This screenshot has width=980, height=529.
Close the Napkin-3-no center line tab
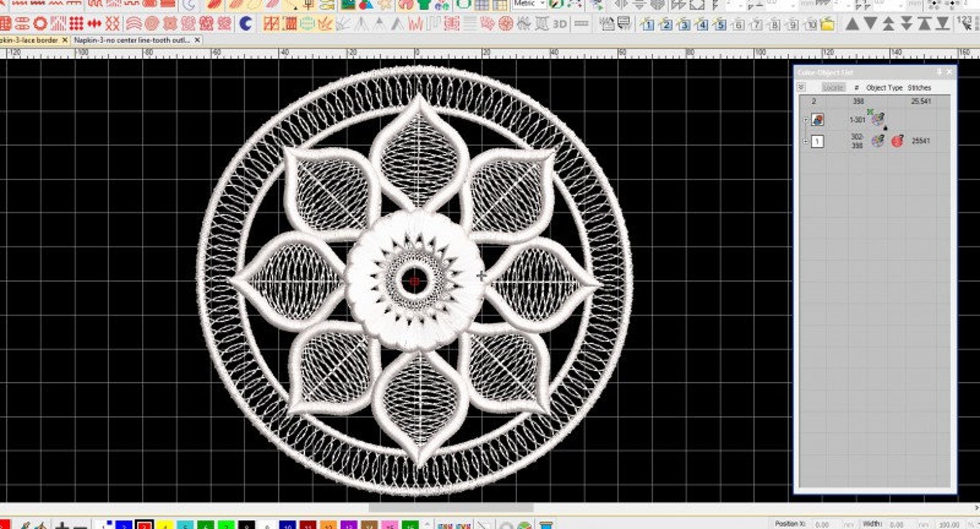197,40
